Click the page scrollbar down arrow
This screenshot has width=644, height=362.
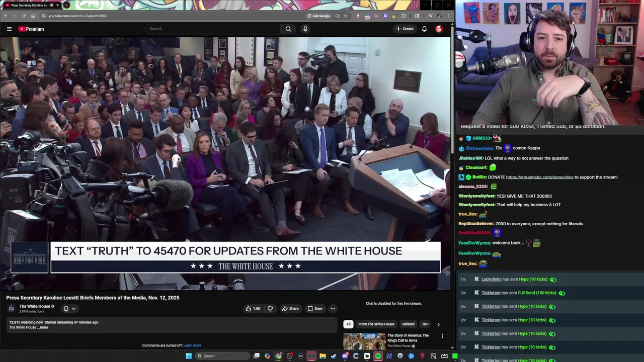coord(452,347)
